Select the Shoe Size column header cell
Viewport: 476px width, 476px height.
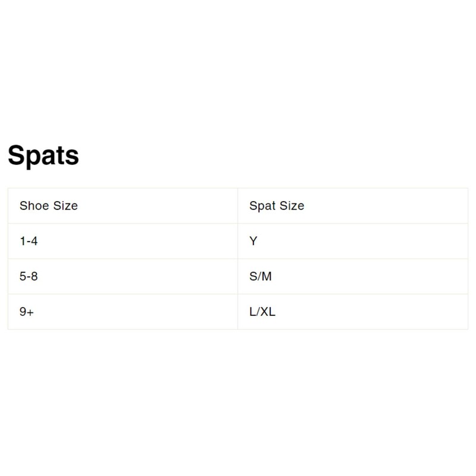coord(123,206)
